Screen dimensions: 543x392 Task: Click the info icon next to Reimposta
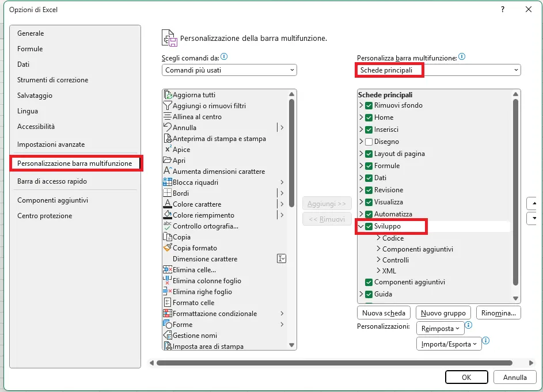468,325
